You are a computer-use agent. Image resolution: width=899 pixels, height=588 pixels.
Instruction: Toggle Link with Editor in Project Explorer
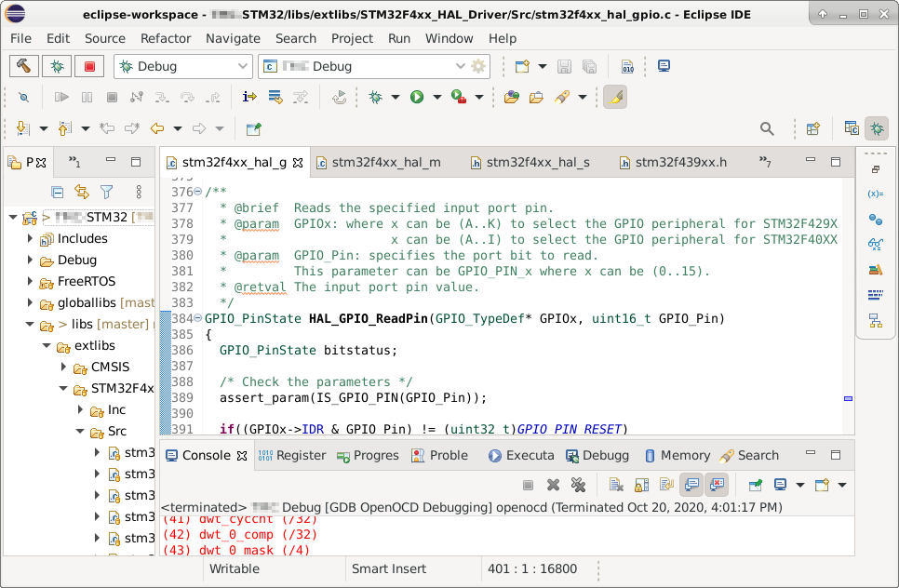[x=82, y=192]
